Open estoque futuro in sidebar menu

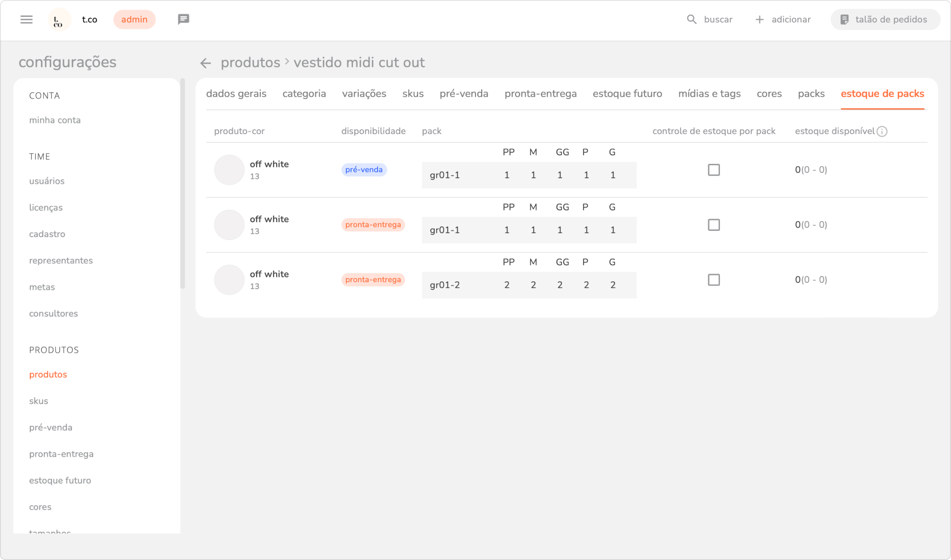[60, 481]
